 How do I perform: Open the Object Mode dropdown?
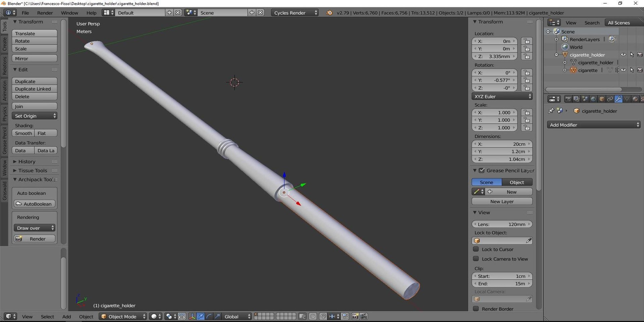(x=123, y=316)
